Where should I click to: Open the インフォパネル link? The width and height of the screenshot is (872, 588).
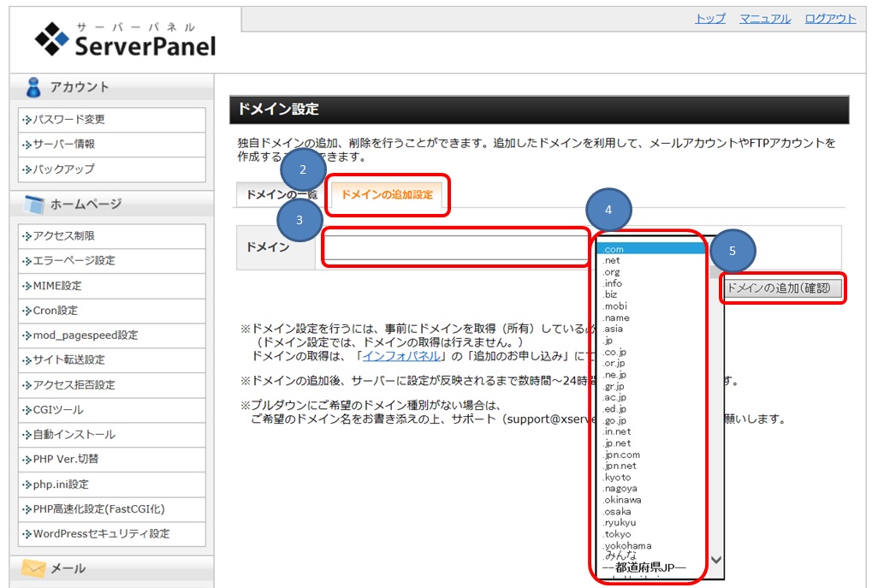pyautogui.click(x=401, y=355)
